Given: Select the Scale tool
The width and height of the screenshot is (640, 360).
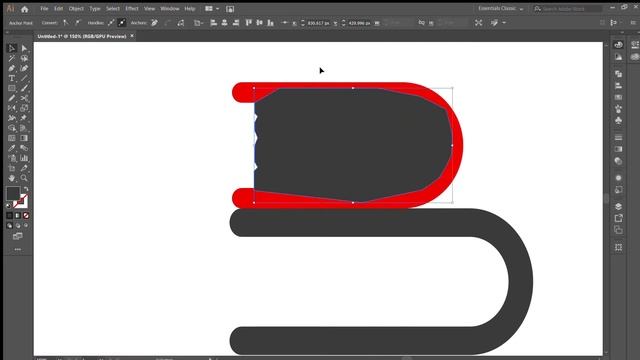Looking at the screenshot, I should click(24, 108).
